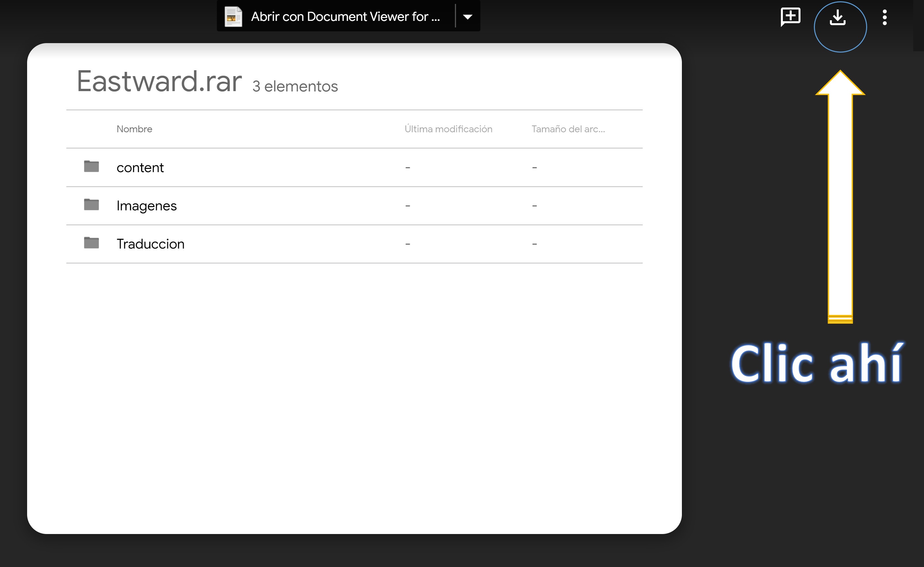The height and width of the screenshot is (567, 924).
Task: Open the three-dot more actions menu
Action: 884,17
